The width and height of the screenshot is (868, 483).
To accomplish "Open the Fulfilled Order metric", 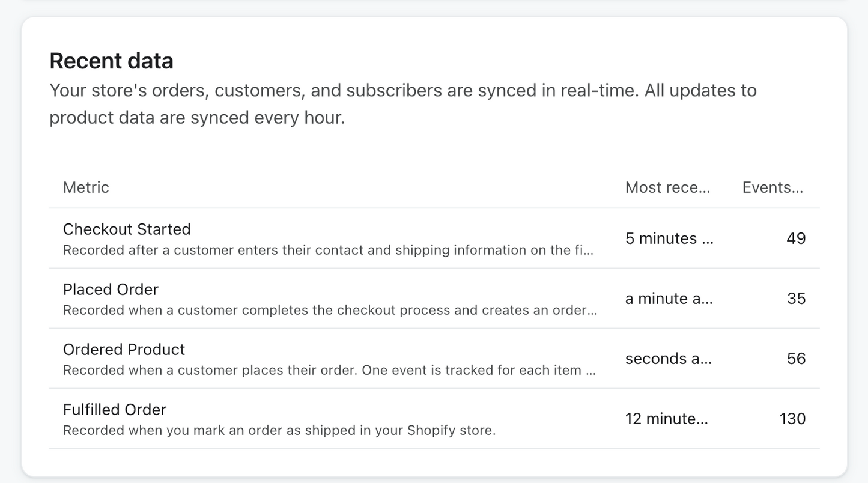I will (x=114, y=410).
